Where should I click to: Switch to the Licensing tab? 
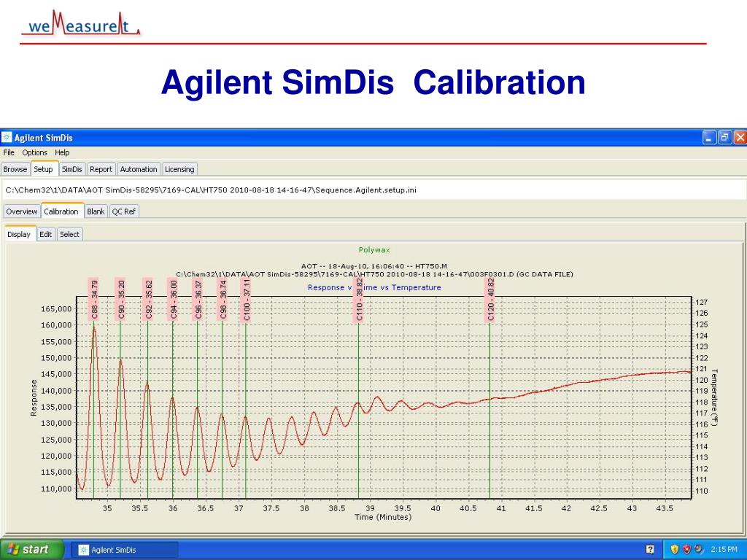179,169
